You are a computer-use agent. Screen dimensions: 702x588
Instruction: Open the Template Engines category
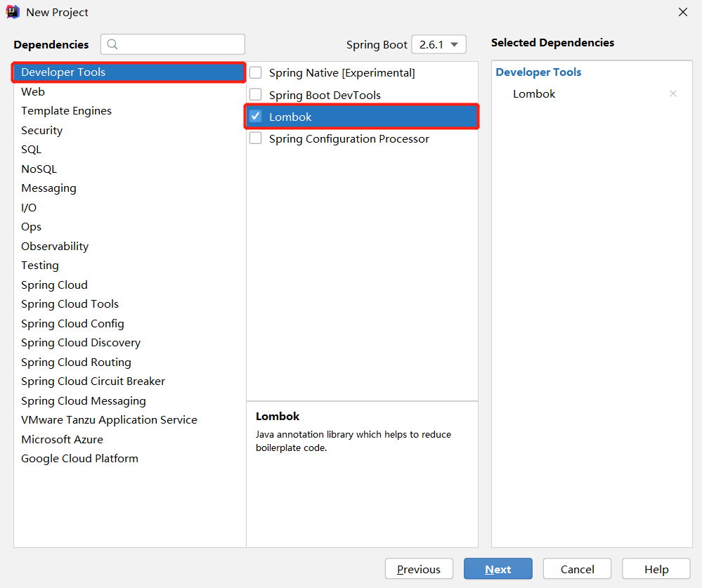pyautogui.click(x=129, y=111)
